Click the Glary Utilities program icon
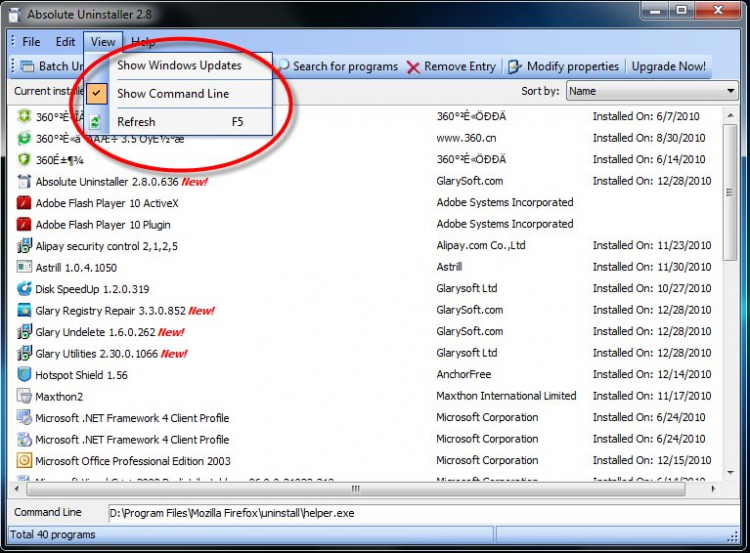The image size is (750, 553). [24, 353]
